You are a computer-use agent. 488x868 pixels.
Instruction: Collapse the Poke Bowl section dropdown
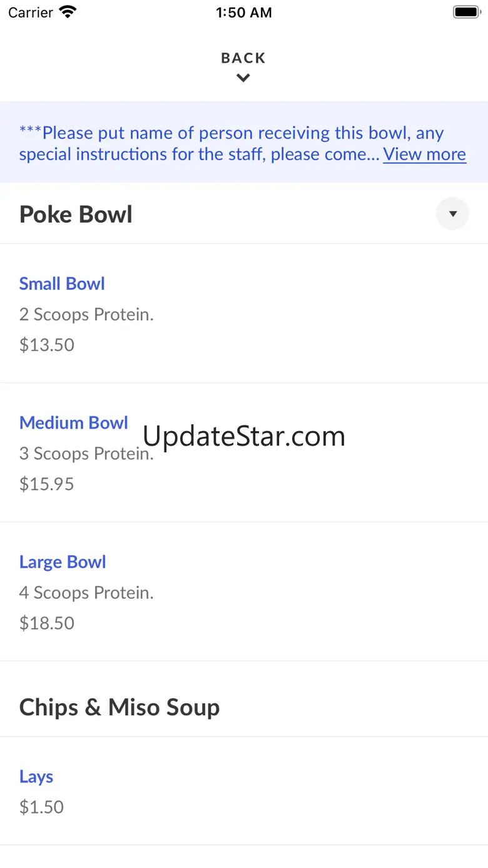[452, 214]
